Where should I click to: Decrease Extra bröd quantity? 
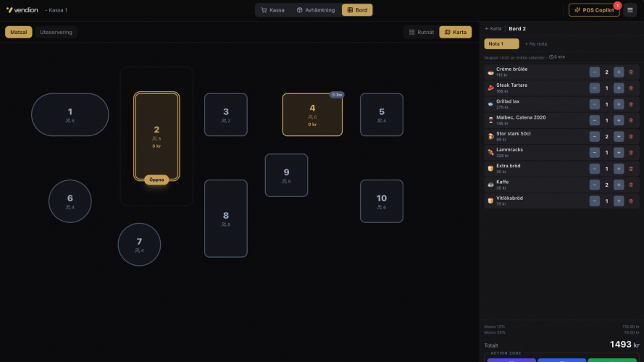[594, 169]
